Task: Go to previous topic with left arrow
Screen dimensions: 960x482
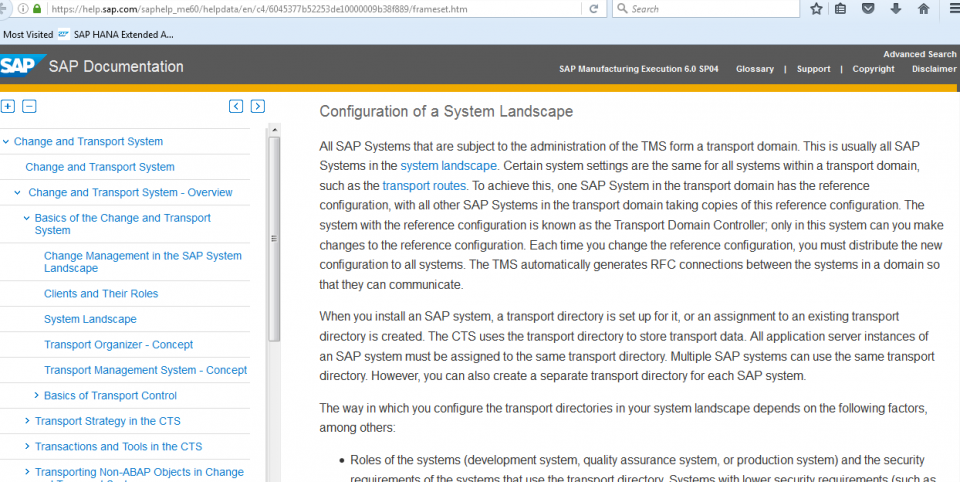Action: click(x=236, y=106)
